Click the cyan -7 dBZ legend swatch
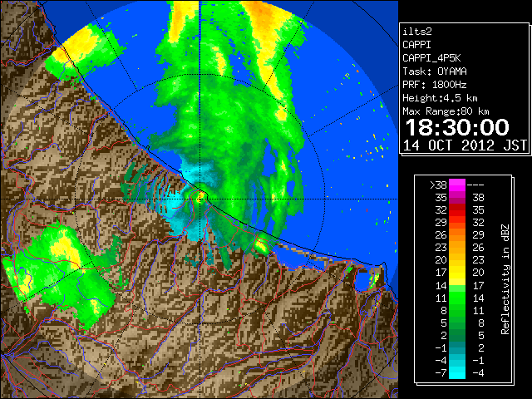 click(x=457, y=373)
